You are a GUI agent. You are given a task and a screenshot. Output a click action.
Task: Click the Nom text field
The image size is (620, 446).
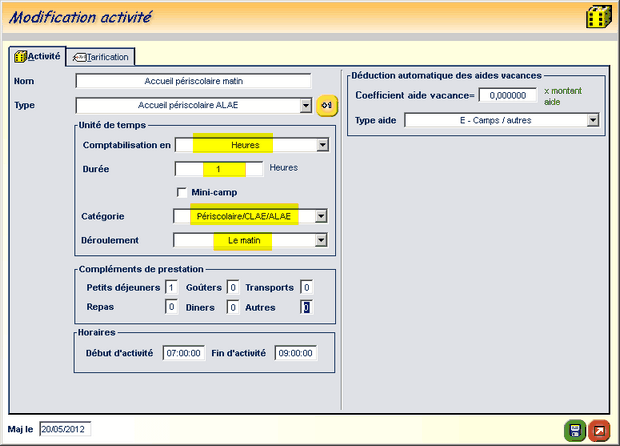(193, 81)
